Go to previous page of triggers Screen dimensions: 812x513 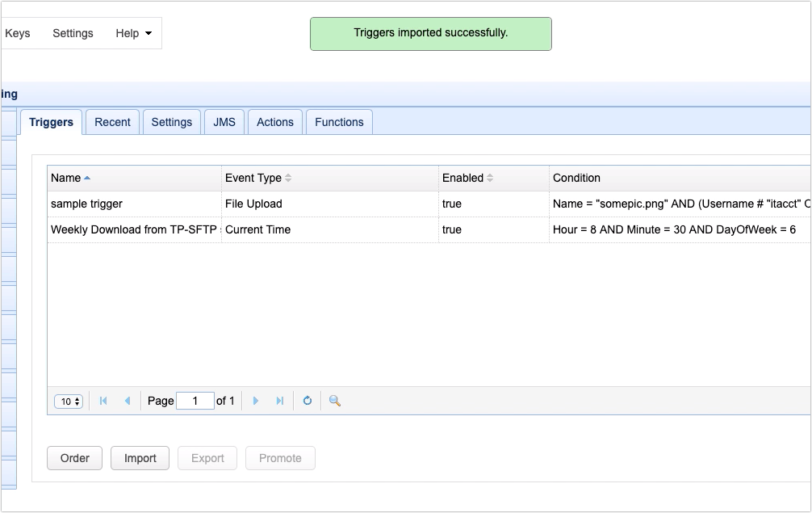pyautogui.click(x=127, y=401)
